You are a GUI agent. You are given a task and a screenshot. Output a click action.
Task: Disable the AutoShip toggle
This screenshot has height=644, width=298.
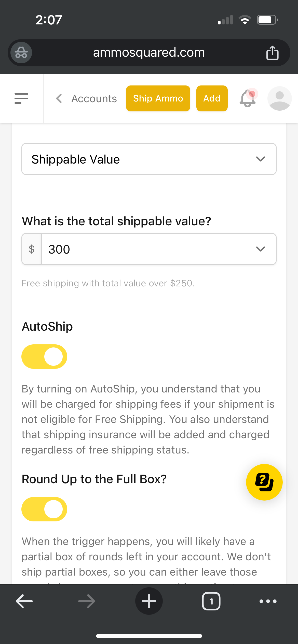pos(44,356)
